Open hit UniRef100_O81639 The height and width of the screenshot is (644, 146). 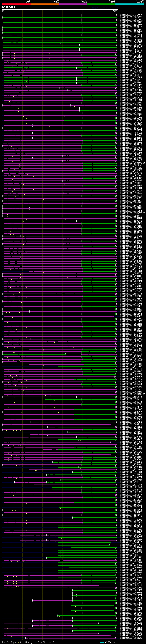pos(131,168)
